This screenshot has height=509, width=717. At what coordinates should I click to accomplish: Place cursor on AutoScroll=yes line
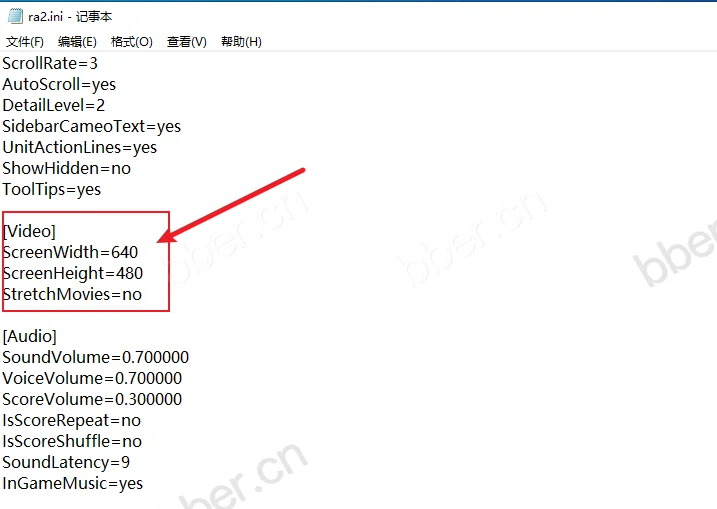click(x=59, y=84)
